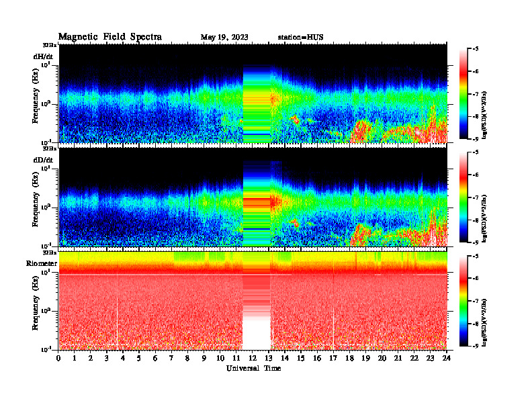Click the "23" hour tick label
This screenshot has height=411, width=532.
[x=431, y=359]
